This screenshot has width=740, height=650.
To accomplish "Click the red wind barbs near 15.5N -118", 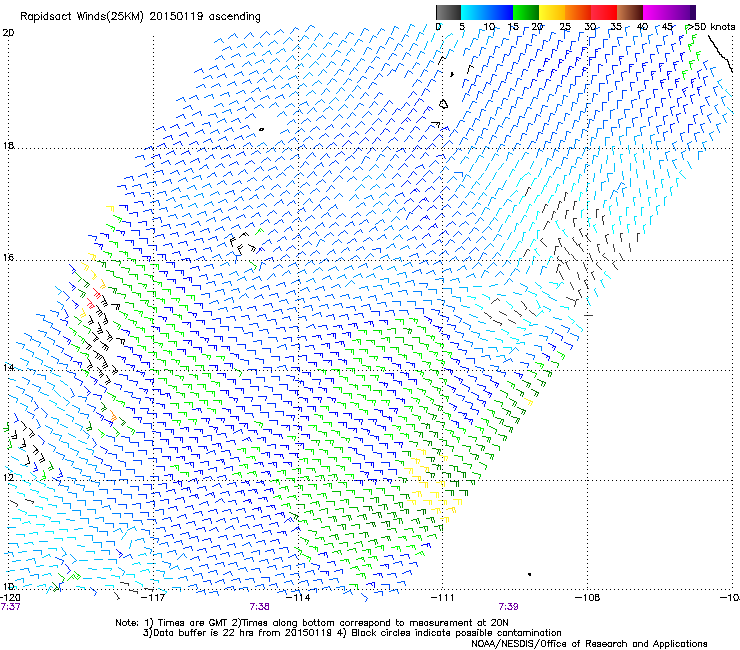I will (94, 297).
